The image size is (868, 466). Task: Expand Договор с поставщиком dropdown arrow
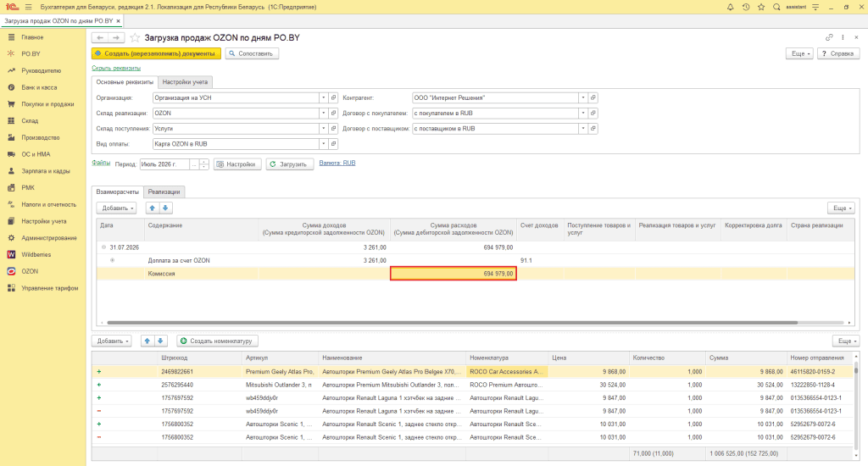coord(583,129)
